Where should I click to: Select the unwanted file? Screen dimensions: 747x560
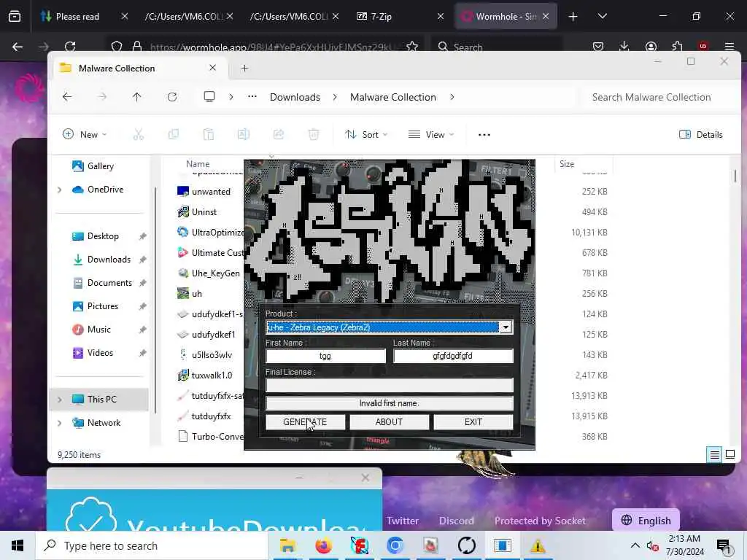tap(211, 192)
